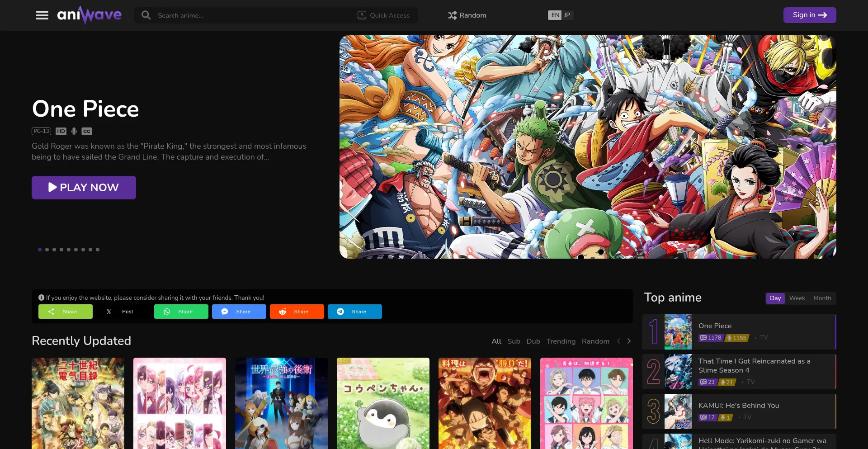This screenshot has height=449, width=868.
Task: Open the penguin コウペンちゃん poster
Action: [383, 403]
